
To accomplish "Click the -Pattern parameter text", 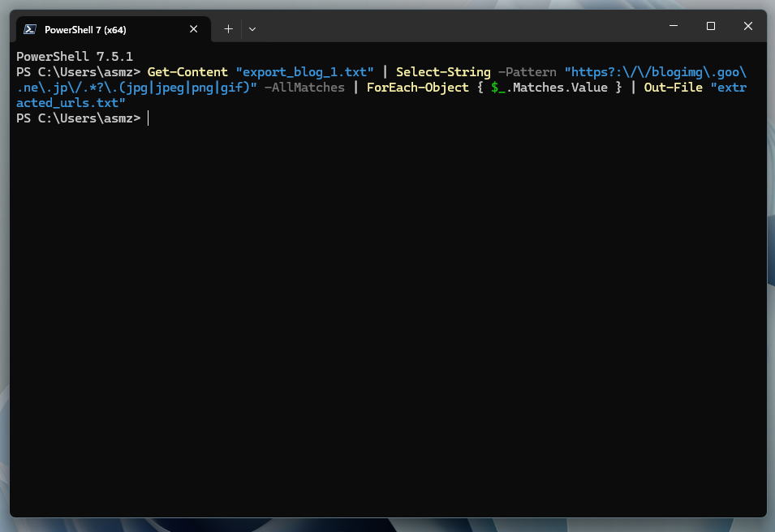I will click(527, 72).
